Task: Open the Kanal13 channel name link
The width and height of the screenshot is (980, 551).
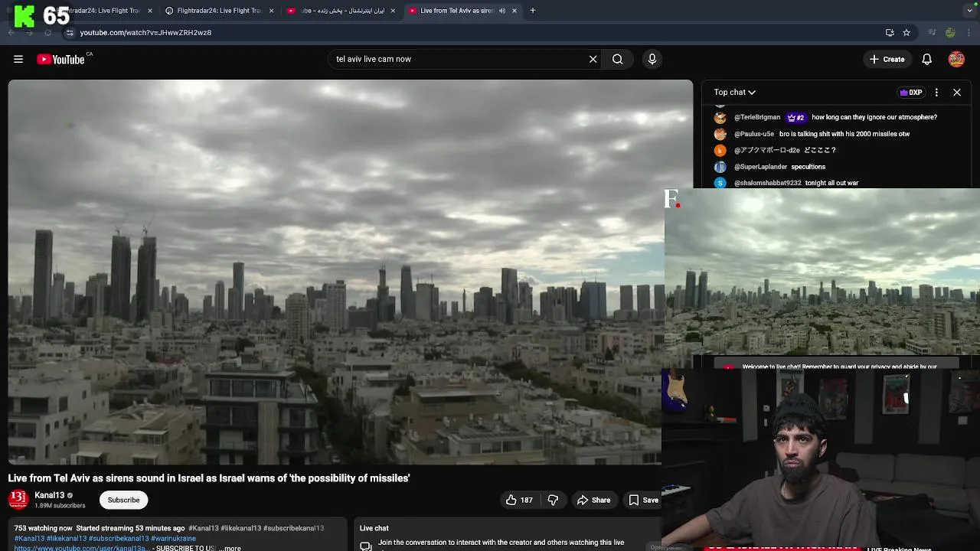Action: pos(50,495)
